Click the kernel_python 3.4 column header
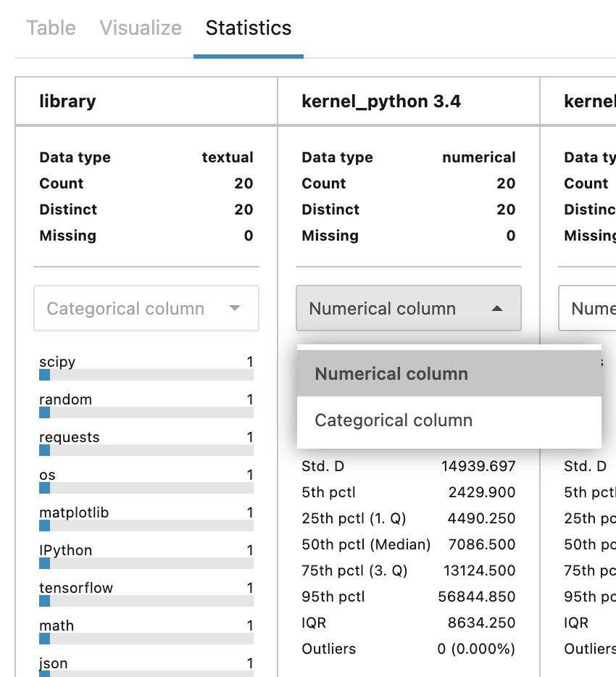This screenshot has width=616, height=677. point(381,101)
